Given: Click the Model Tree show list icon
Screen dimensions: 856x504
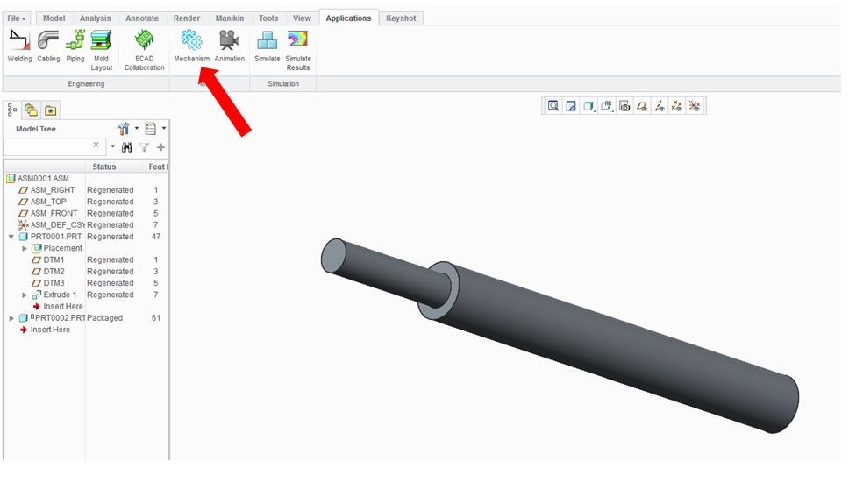Looking at the screenshot, I should point(150,129).
